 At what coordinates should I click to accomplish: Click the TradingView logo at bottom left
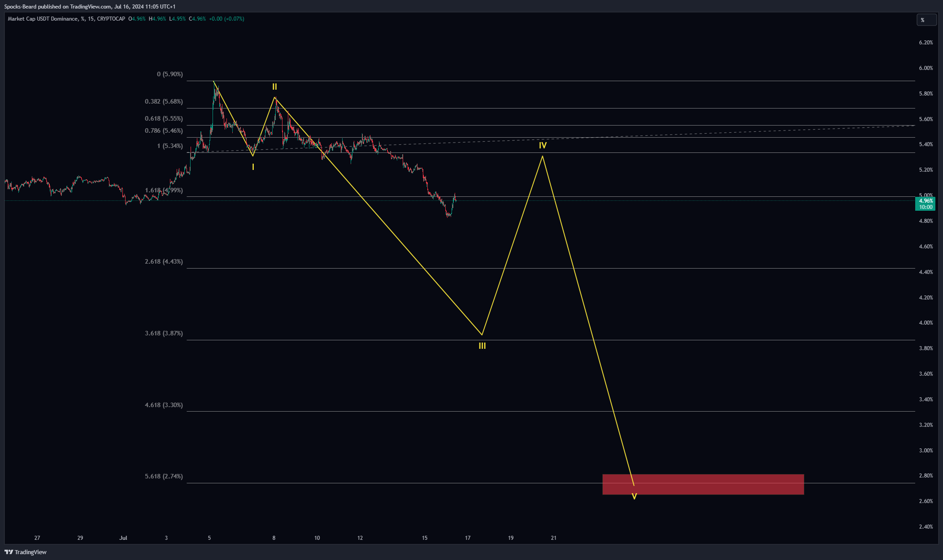point(26,552)
